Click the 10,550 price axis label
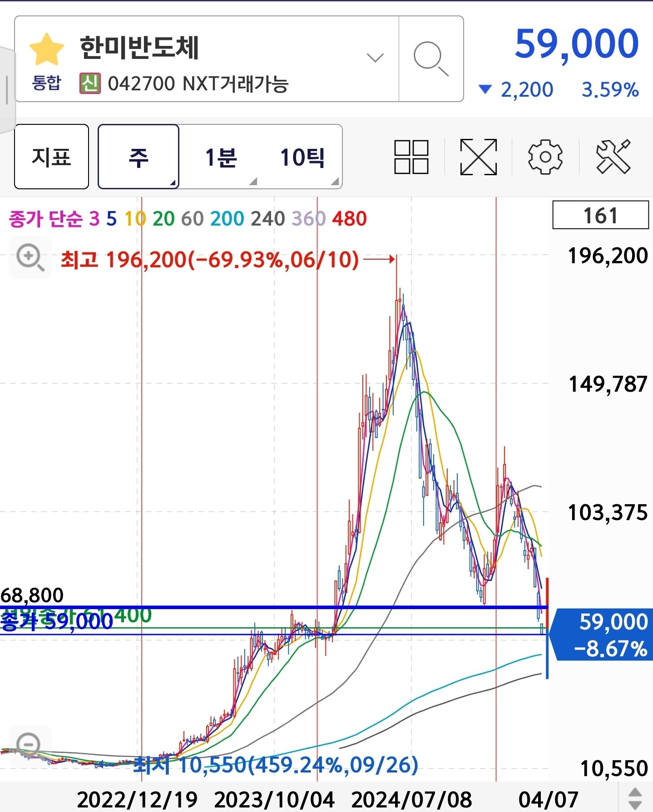653x812 pixels. (614, 768)
